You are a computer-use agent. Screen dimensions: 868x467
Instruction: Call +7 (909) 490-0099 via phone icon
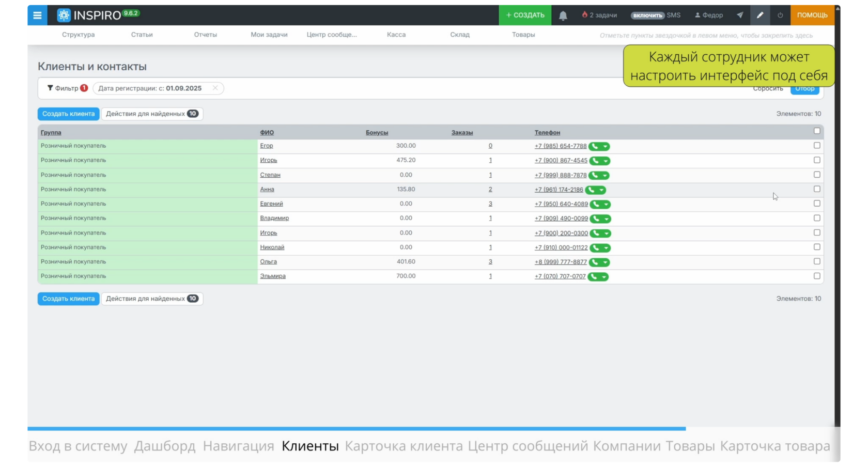pyautogui.click(x=596, y=219)
